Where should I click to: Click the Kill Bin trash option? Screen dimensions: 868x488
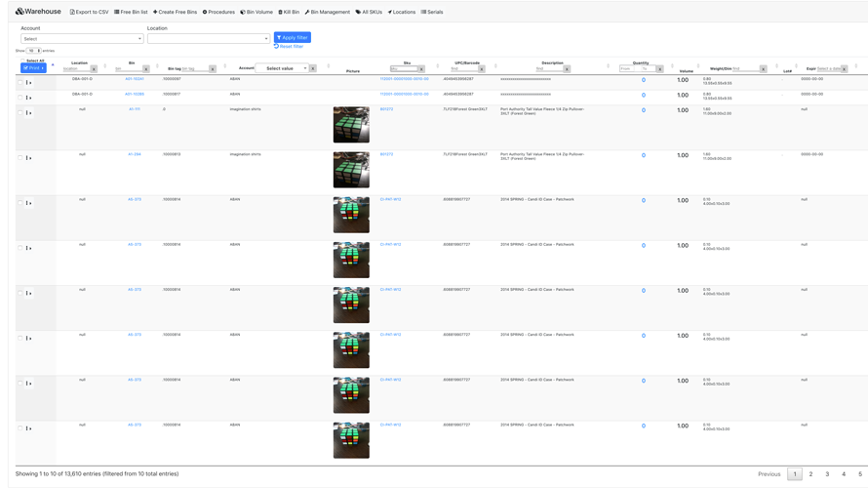point(289,12)
